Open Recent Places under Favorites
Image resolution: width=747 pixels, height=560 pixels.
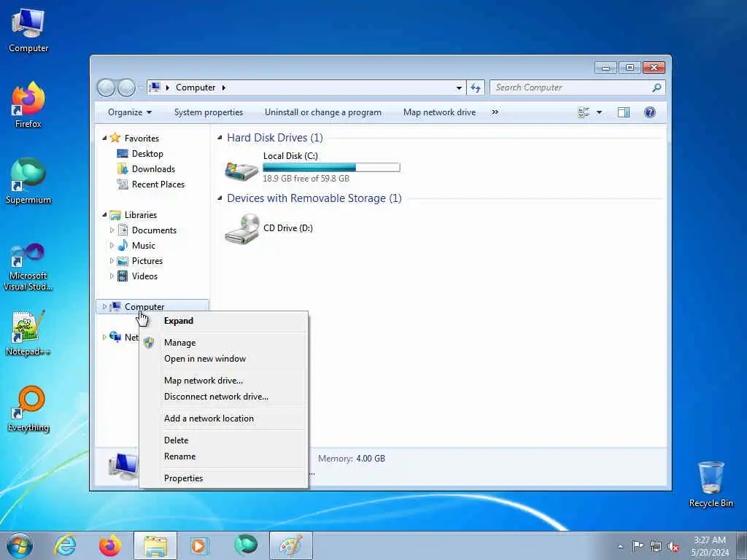(158, 184)
